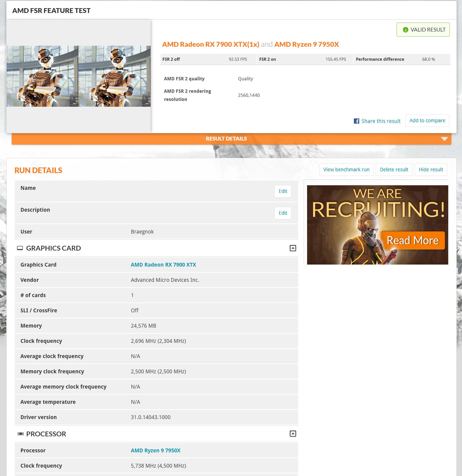The width and height of the screenshot is (462, 476).
Task: Select SLI / CrossFire Off value
Action: click(135, 310)
